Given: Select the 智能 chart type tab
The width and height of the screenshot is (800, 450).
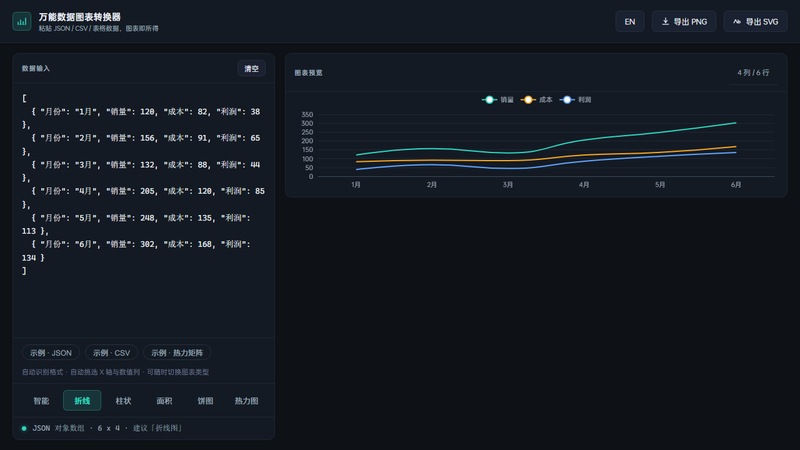Looking at the screenshot, I should (x=41, y=401).
